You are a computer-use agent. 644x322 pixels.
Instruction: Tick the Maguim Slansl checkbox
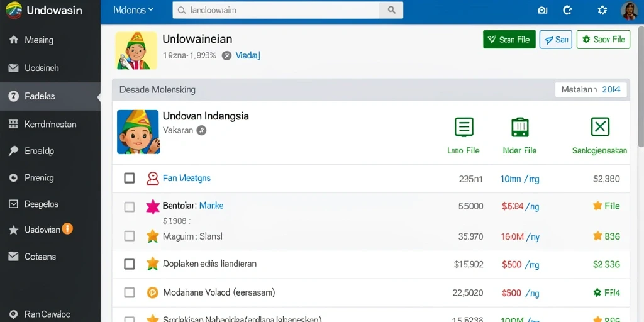130,236
